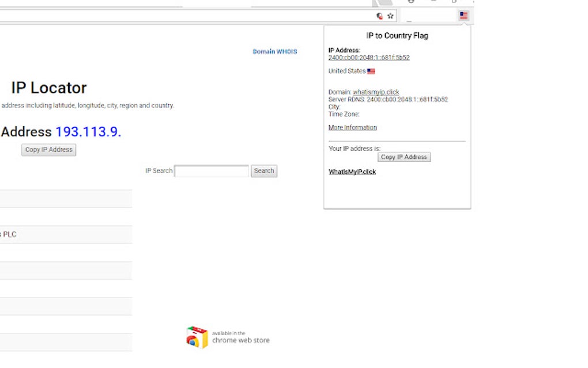This screenshot has height=368, width=588.
Task: Click the More Information link
Action: (352, 127)
